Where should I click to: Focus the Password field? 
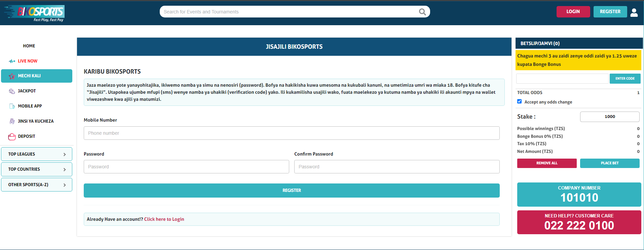click(186, 167)
